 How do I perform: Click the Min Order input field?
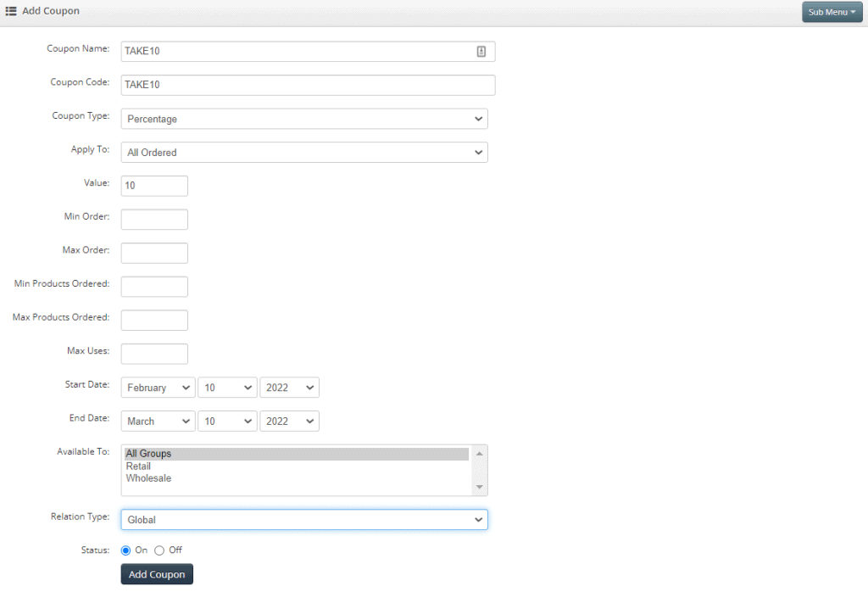[154, 220]
